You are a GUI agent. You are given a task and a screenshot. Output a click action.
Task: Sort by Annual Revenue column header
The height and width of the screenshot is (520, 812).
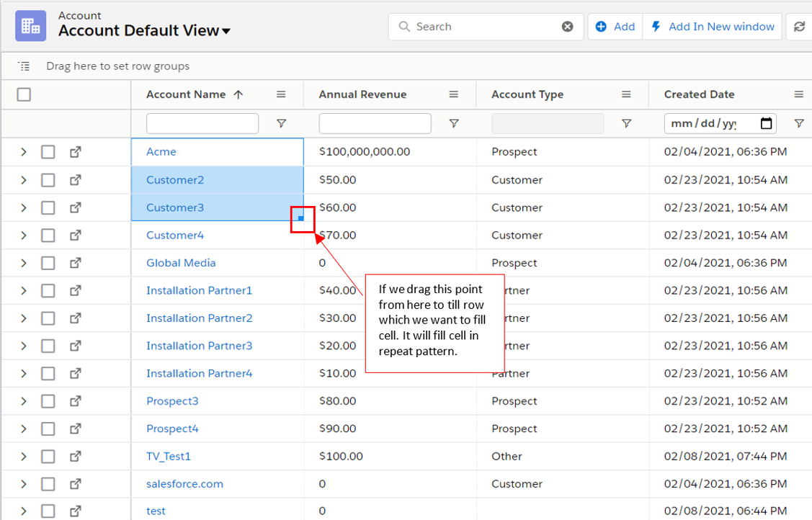click(x=362, y=94)
